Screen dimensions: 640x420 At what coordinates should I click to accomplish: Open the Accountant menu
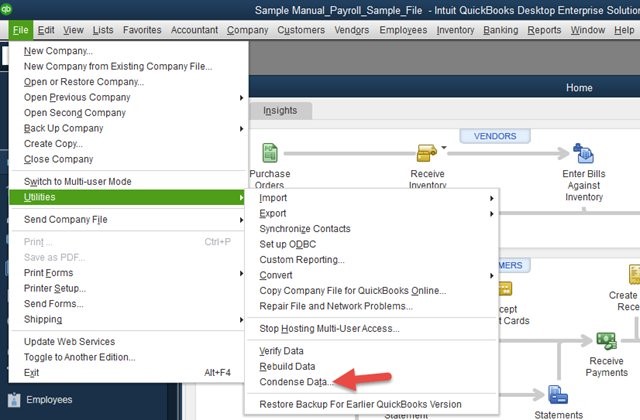[x=194, y=30]
